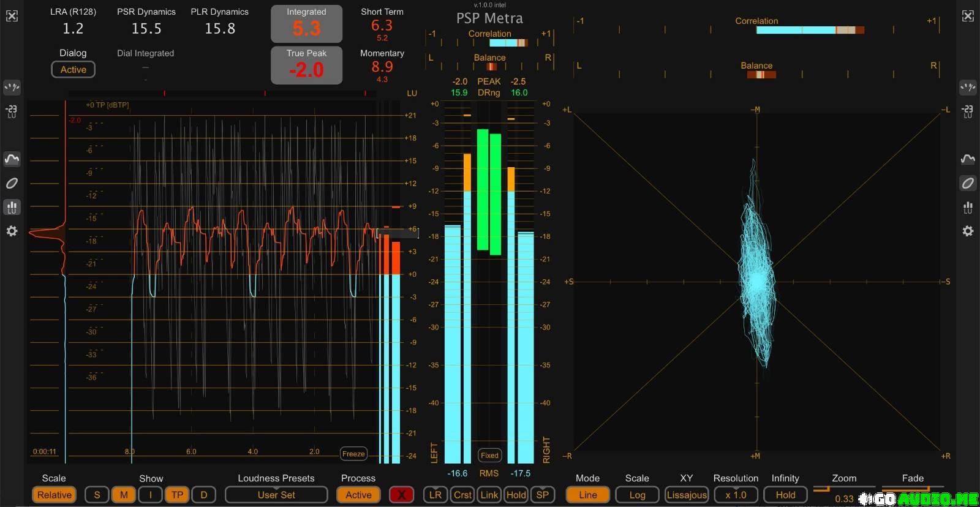
Task: Toggle the Dialog Active button
Action: (x=73, y=70)
